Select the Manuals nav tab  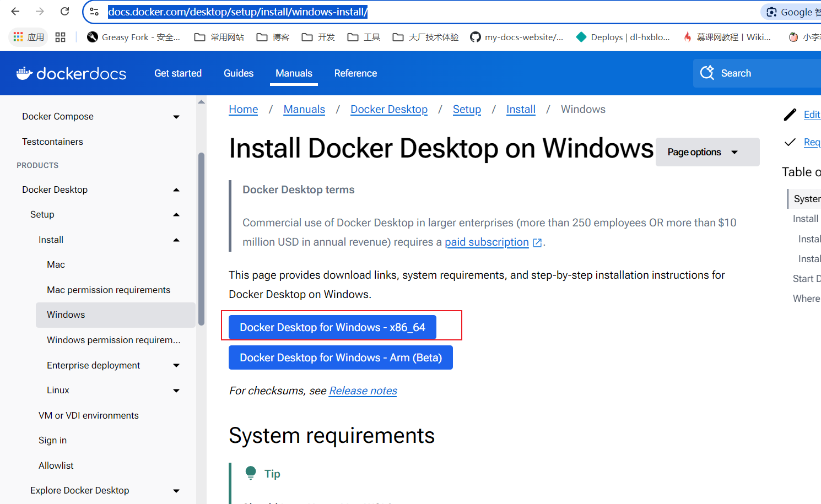[x=294, y=73]
